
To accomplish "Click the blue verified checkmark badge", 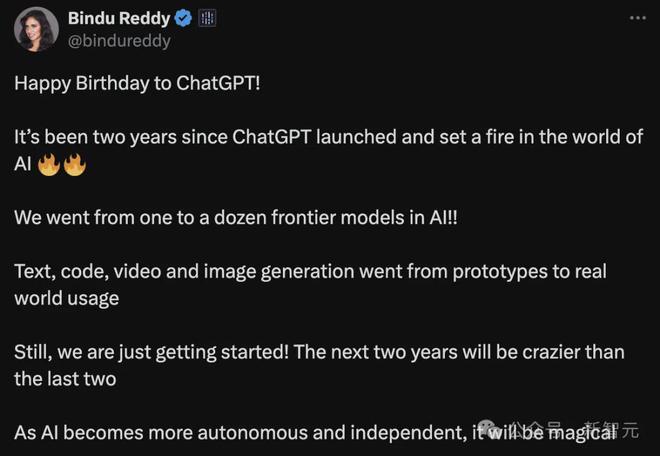I will 183,19.
